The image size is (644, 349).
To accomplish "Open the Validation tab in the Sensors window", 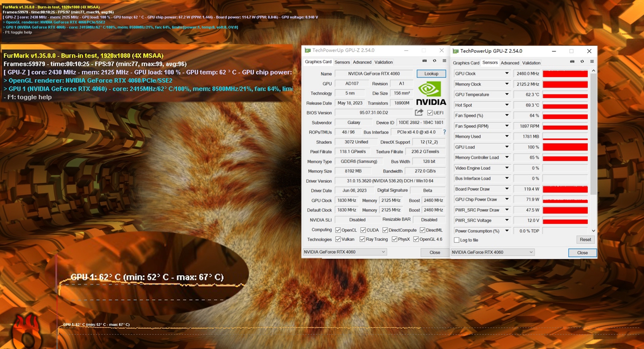I will click(x=531, y=63).
